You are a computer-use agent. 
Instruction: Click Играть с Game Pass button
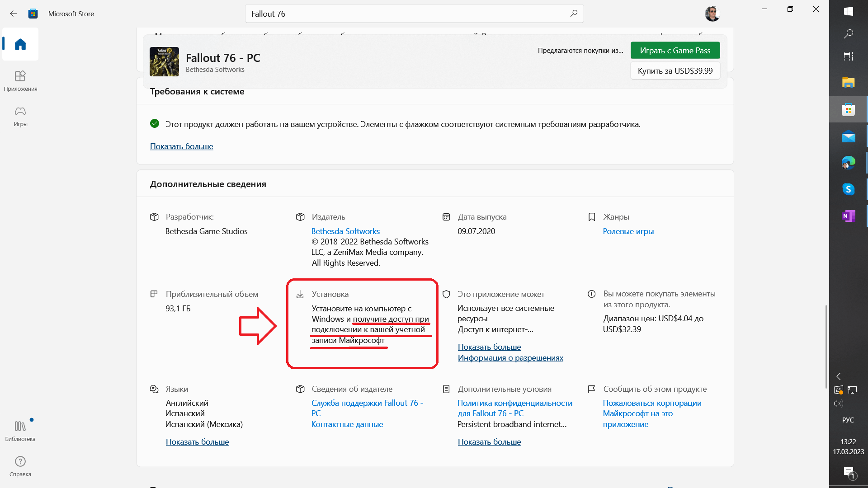[675, 50]
